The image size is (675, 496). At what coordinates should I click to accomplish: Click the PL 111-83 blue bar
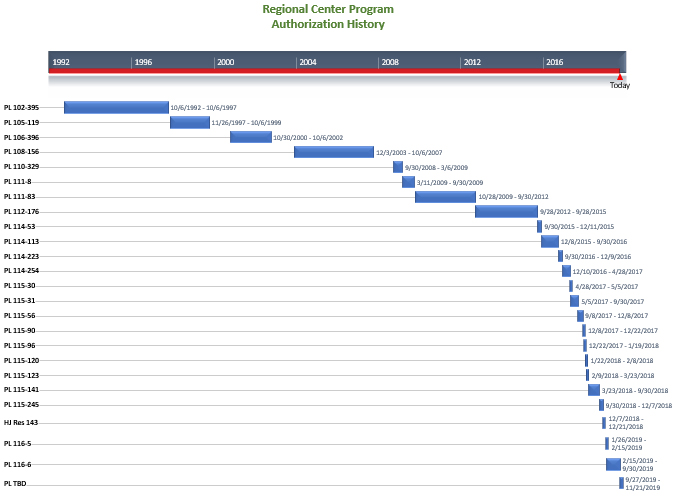(445, 197)
